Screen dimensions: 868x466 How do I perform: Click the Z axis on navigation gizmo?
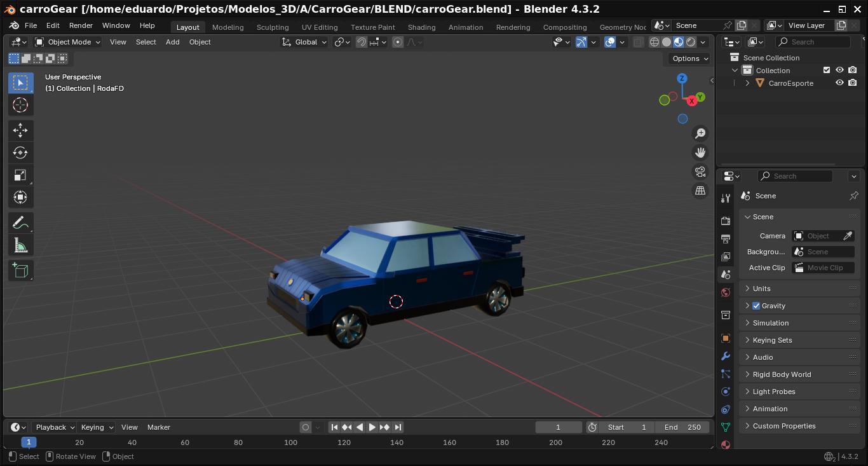tap(682, 79)
